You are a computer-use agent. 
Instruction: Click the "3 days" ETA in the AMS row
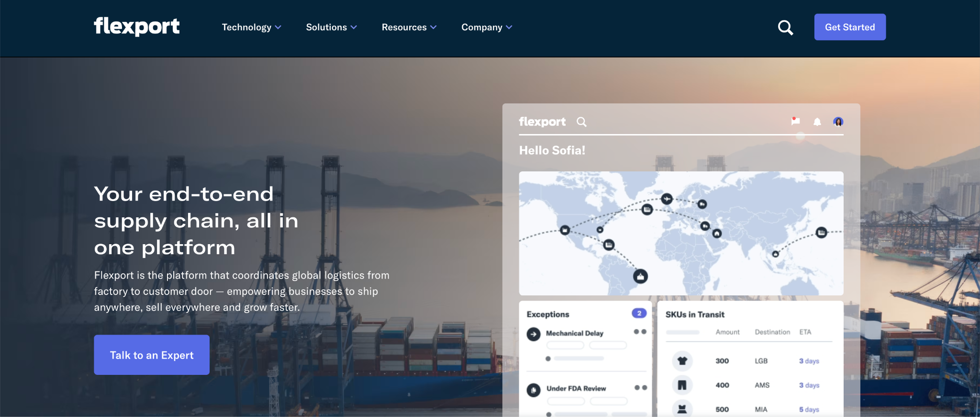(x=809, y=385)
